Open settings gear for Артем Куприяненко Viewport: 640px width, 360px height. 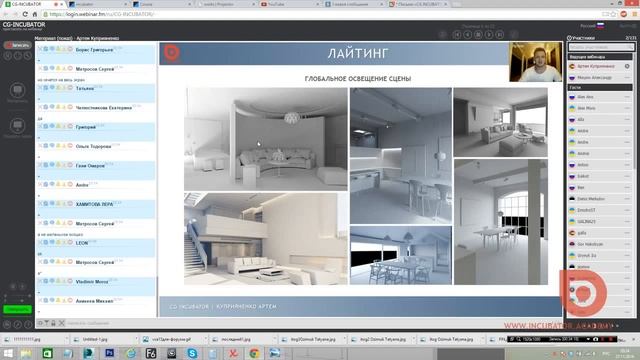click(x=627, y=66)
